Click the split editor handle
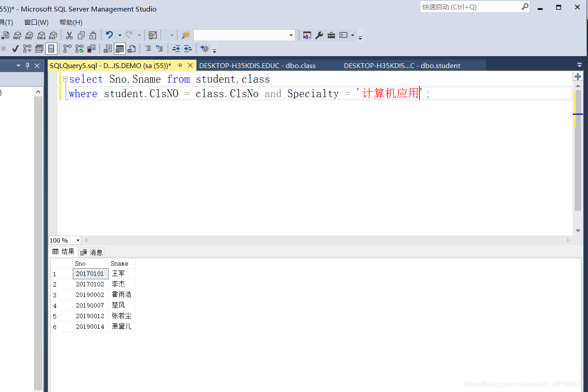The width and height of the screenshot is (588, 392). pyautogui.click(x=578, y=76)
